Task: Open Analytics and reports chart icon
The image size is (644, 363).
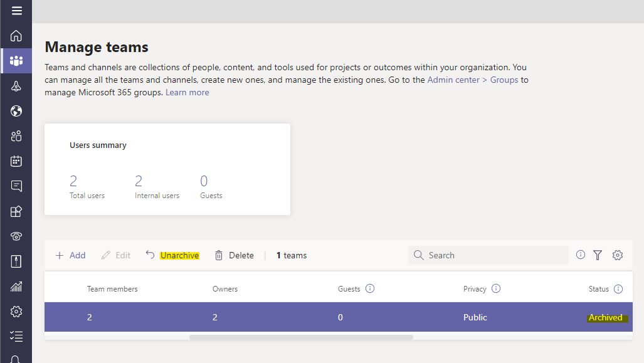Action: pos(16,287)
